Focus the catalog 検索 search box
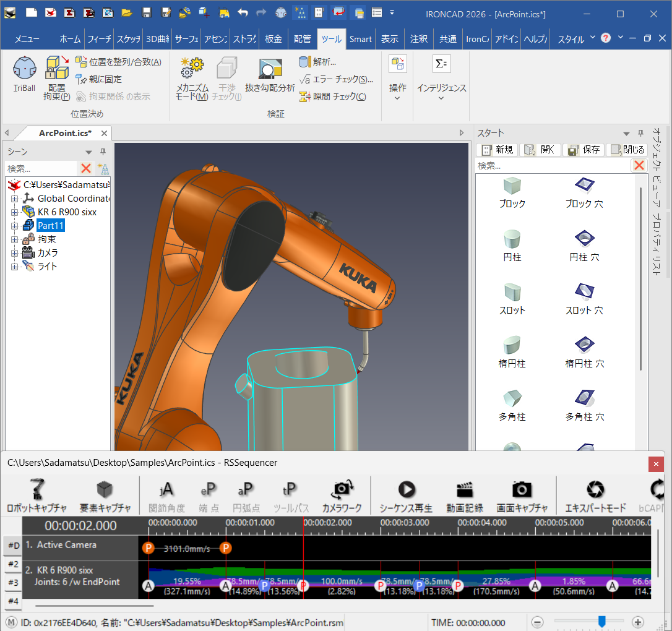Screen dimensions: 672x631 coord(553,165)
